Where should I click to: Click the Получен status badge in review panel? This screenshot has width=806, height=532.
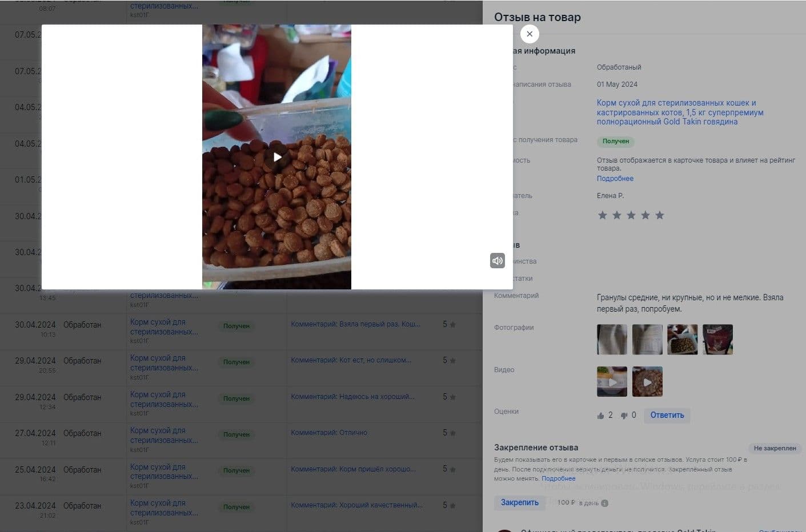615,141
